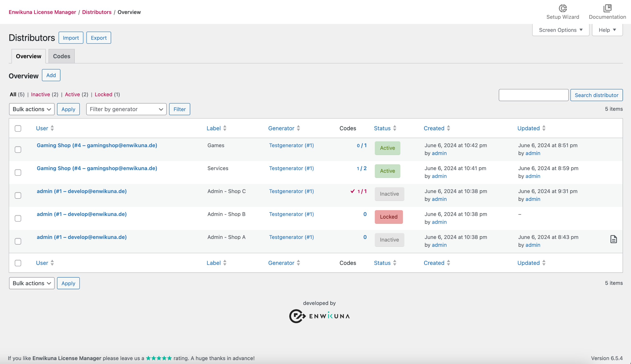
Task: Check the Admin - Shop B row checkbox
Action: coord(18,218)
